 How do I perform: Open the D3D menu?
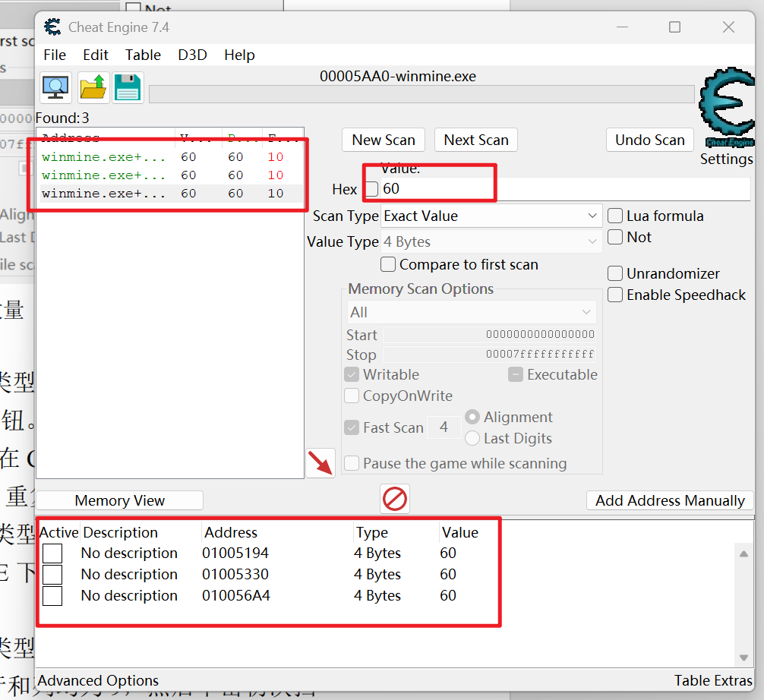coord(192,55)
